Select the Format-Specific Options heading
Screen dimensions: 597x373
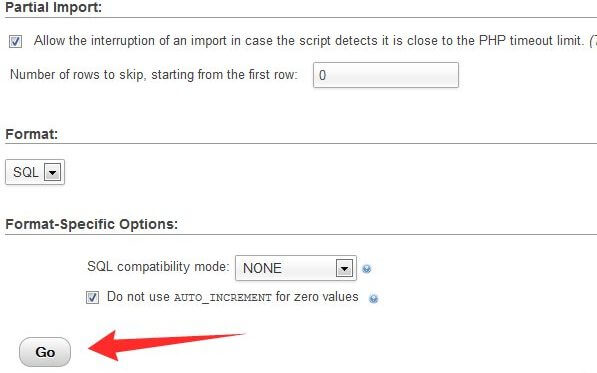coord(92,224)
